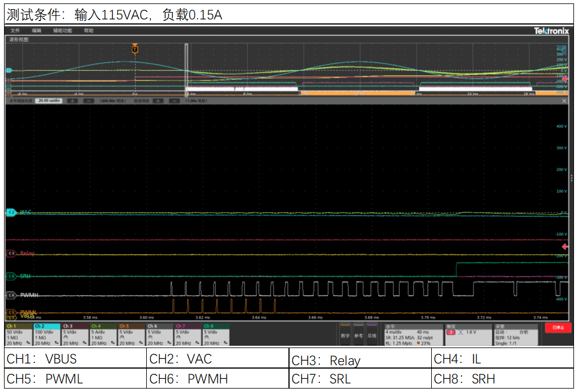The height and width of the screenshot is (392, 578).
Task: Click the three-dot handle on right edge
Action: tap(571, 178)
